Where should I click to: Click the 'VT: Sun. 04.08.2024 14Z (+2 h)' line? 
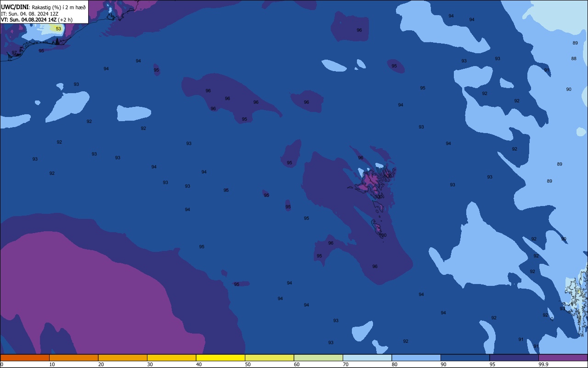37,20
